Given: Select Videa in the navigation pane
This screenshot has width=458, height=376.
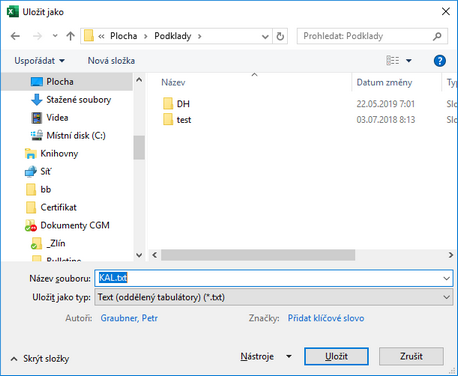Looking at the screenshot, I should [x=57, y=118].
